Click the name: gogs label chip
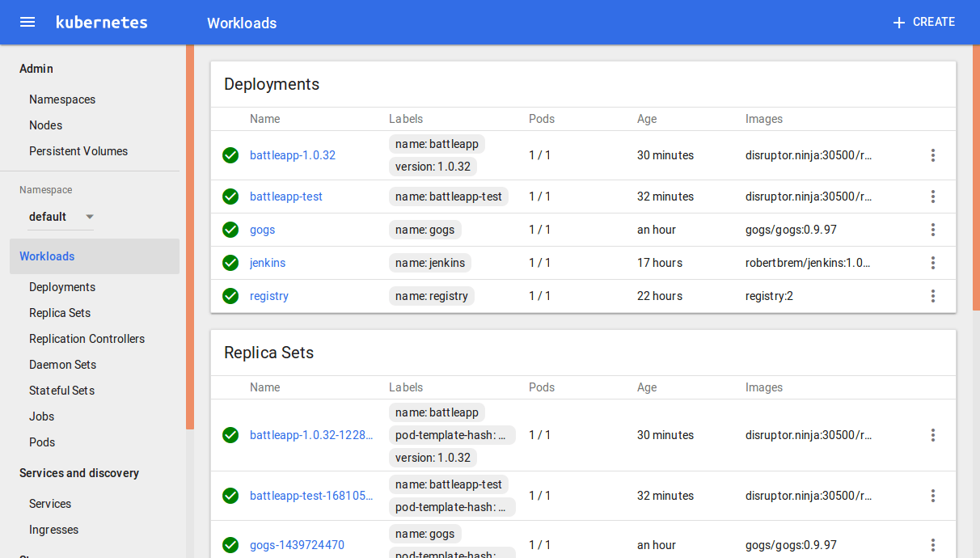980x558 pixels. 425,229
